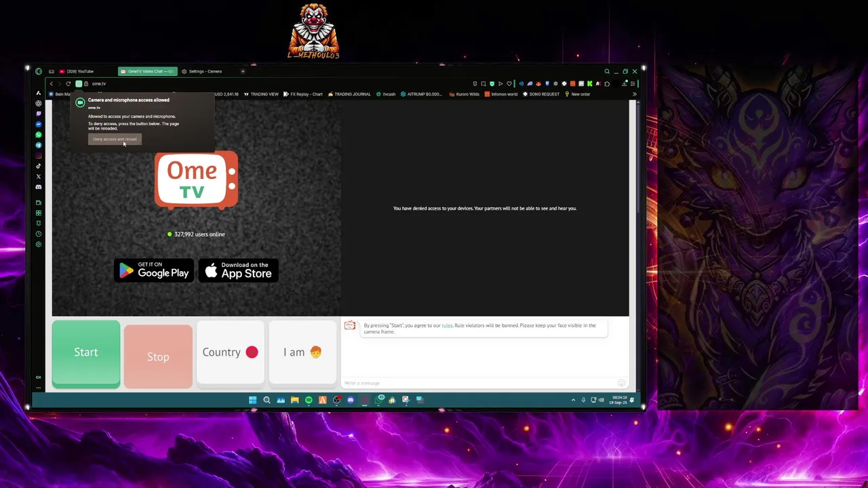Show hidden system tray icons
The width and height of the screenshot is (868, 488).
[573, 400]
